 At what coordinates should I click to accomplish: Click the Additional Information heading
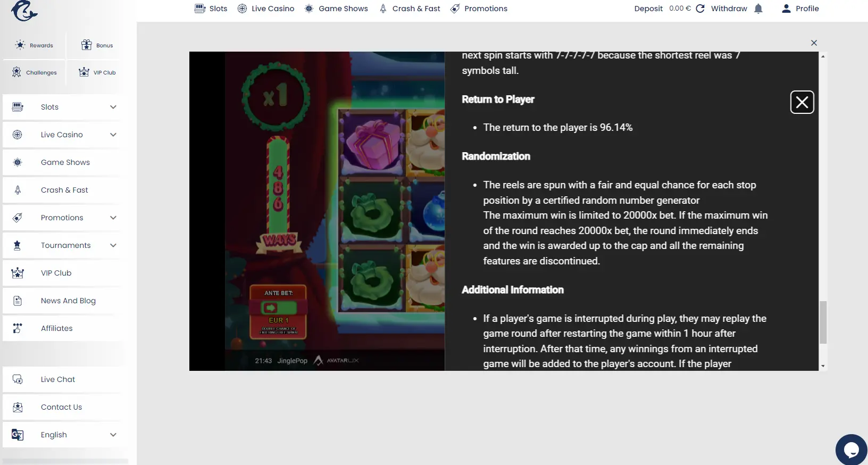pyautogui.click(x=513, y=290)
